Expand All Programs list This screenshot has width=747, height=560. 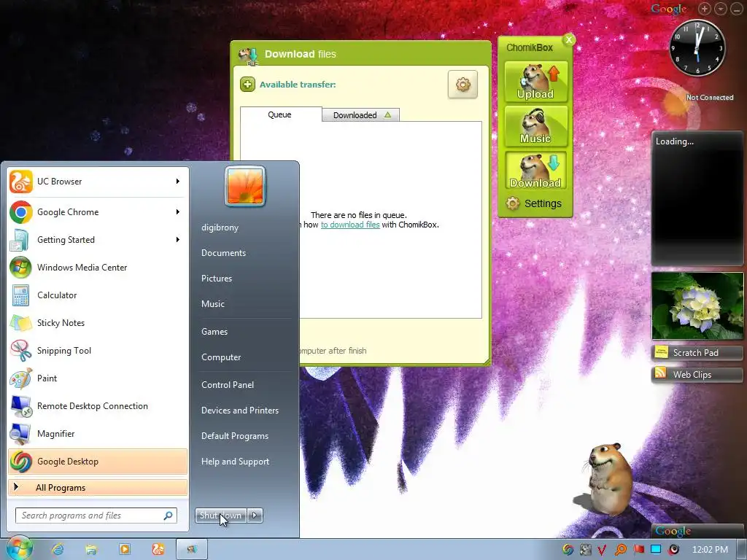point(98,487)
